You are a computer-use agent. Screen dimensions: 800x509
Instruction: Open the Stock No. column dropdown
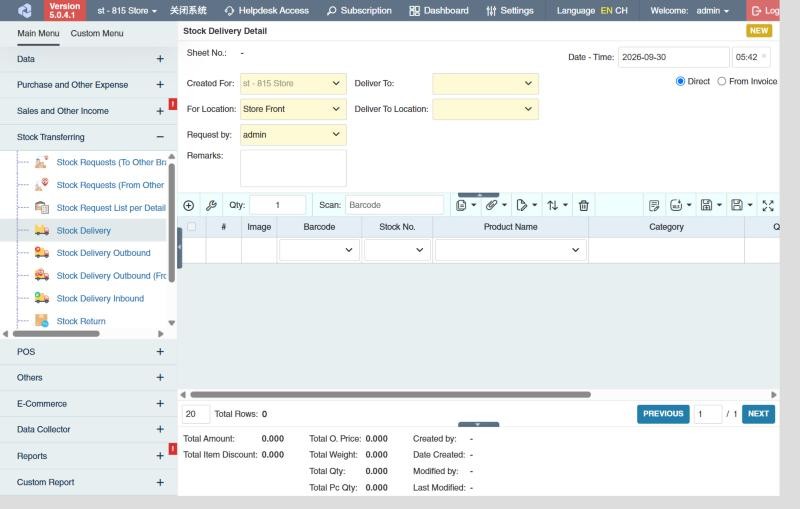point(397,250)
